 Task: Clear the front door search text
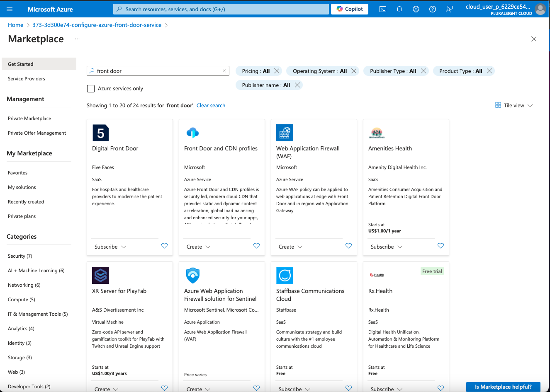224,71
